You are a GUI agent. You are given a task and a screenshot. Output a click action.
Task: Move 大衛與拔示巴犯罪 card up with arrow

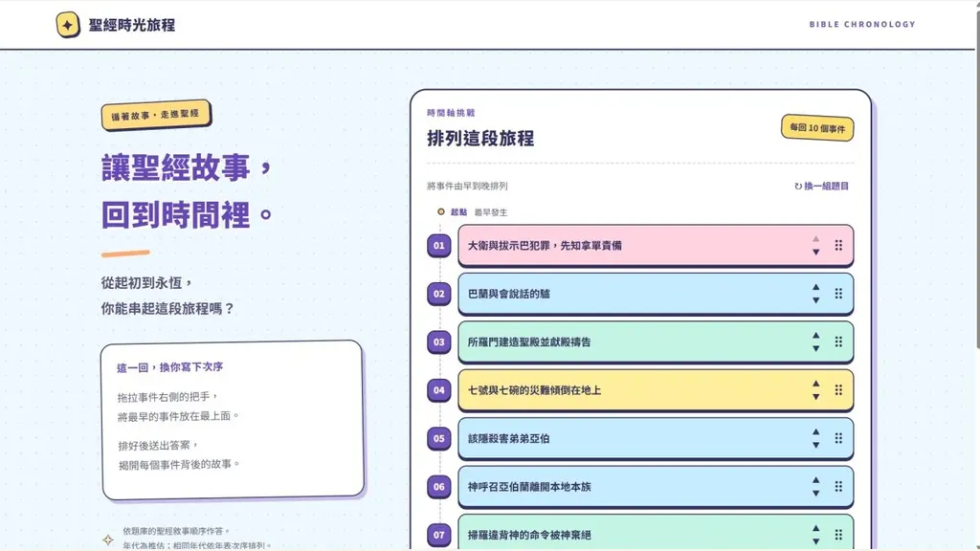(x=815, y=239)
